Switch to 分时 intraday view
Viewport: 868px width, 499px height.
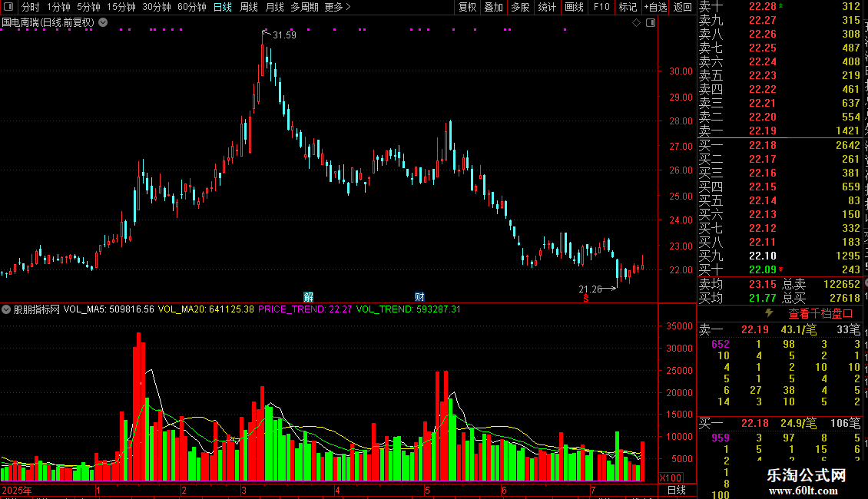coord(31,7)
